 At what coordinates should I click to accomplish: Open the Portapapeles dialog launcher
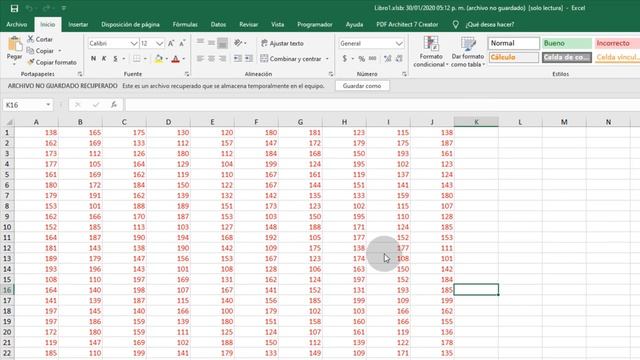[80, 74]
